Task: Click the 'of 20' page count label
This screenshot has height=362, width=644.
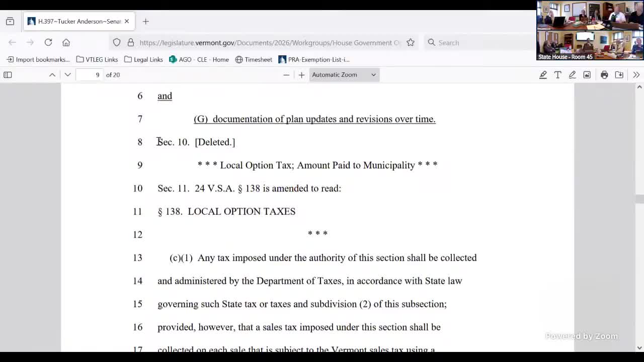Action: point(113,75)
